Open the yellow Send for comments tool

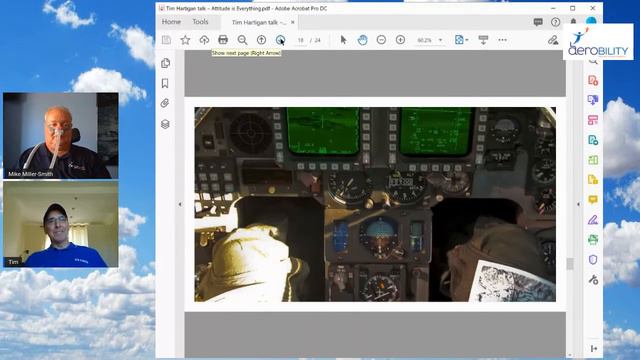pos(593,180)
